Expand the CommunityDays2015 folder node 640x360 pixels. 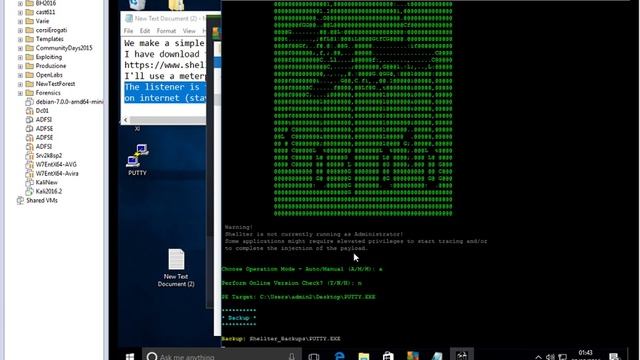(x=20, y=48)
